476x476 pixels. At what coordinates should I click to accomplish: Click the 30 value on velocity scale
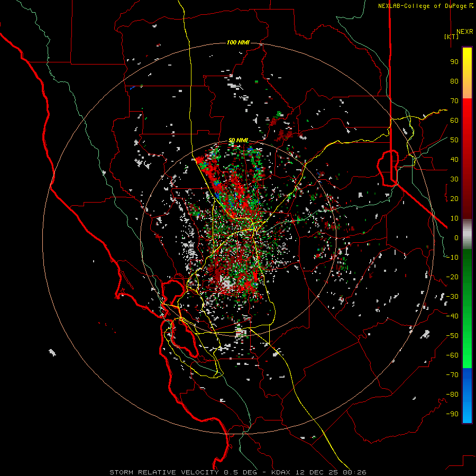coord(454,179)
